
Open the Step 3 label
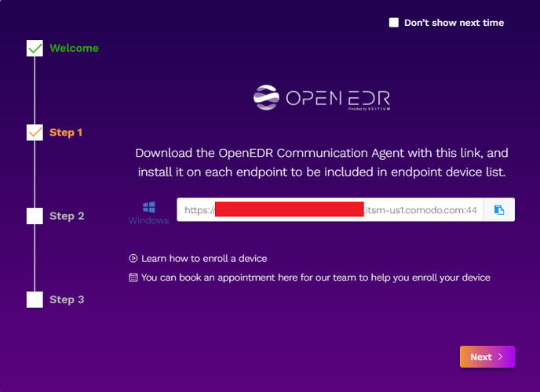[x=67, y=299]
